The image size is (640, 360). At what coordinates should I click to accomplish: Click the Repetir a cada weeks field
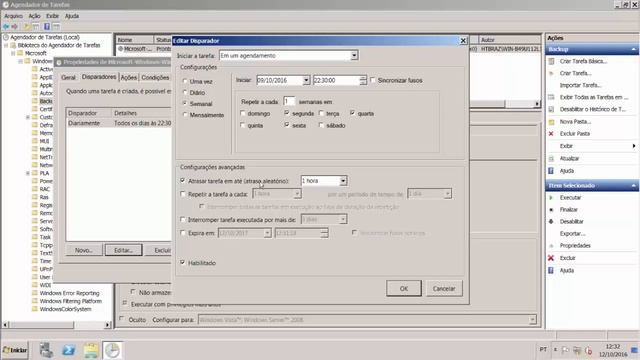pyautogui.click(x=289, y=101)
